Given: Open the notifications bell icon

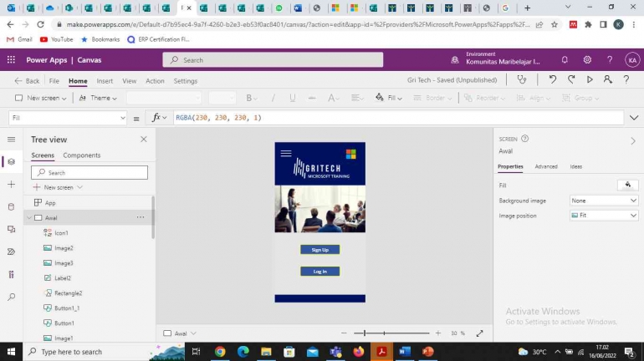Looking at the screenshot, I should (565, 60).
